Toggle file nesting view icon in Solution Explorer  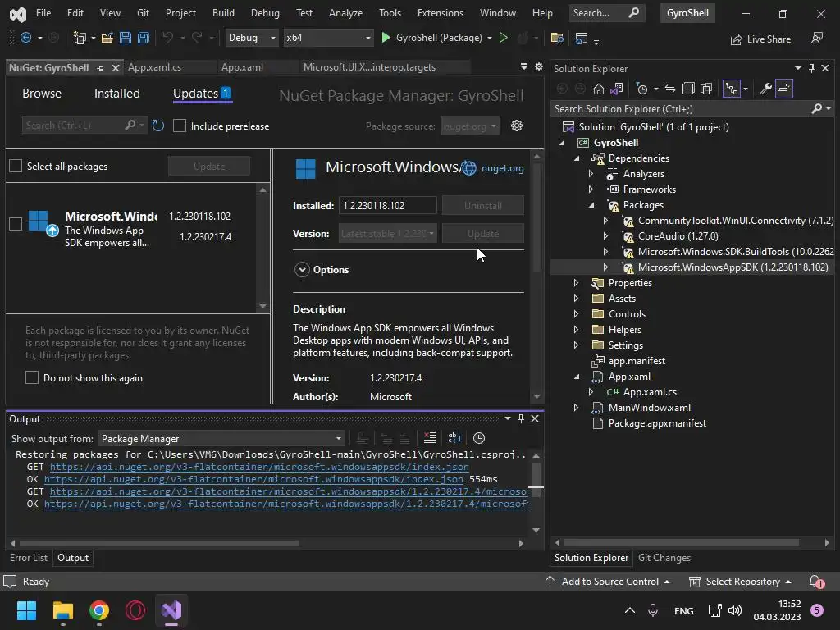tap(731, 89)
